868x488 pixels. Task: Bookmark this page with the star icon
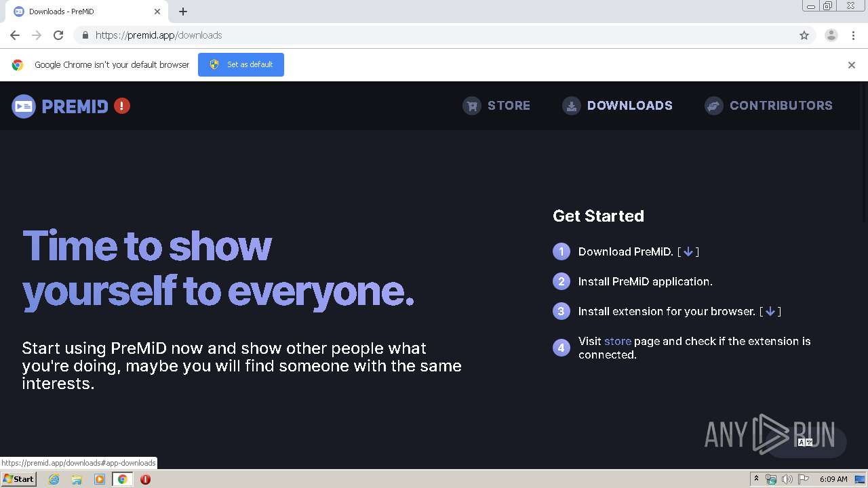tap(804, 35)
